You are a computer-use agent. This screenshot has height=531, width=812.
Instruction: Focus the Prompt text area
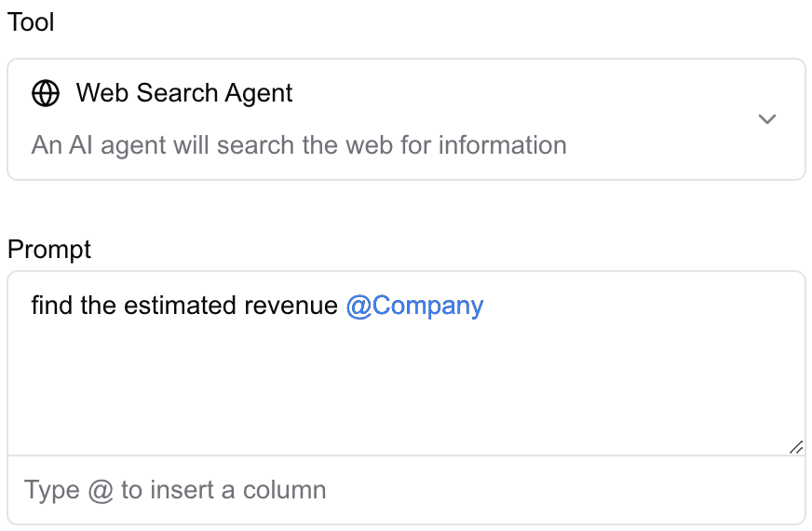[x=406, y=382]
